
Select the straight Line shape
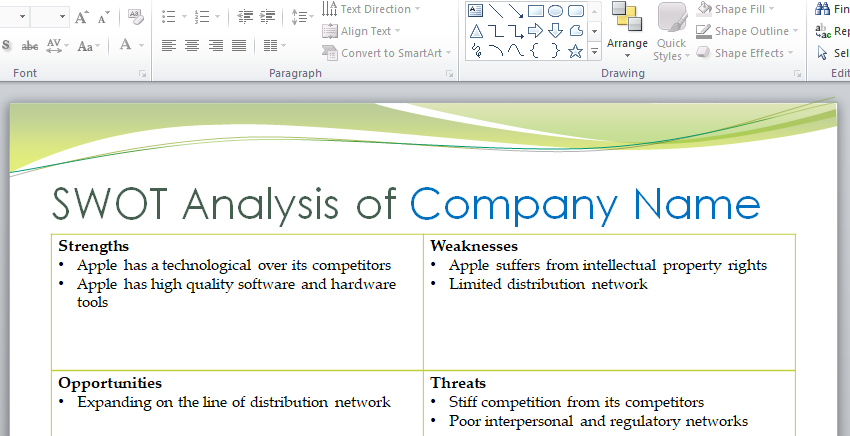[495, 10]
